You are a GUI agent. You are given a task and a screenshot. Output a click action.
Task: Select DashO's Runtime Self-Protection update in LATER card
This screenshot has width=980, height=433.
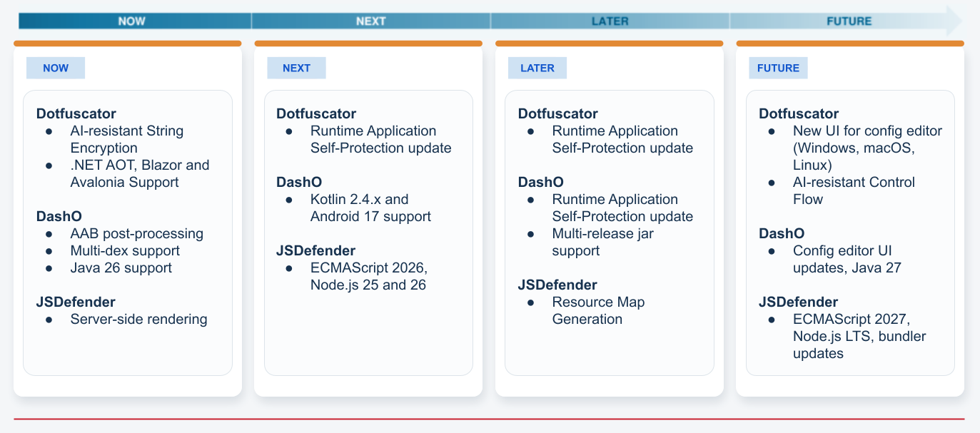(x=622, y=208)
